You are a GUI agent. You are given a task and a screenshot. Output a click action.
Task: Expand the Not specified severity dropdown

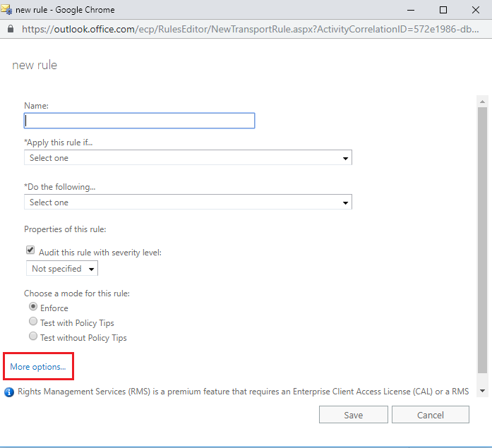[62, 269]
